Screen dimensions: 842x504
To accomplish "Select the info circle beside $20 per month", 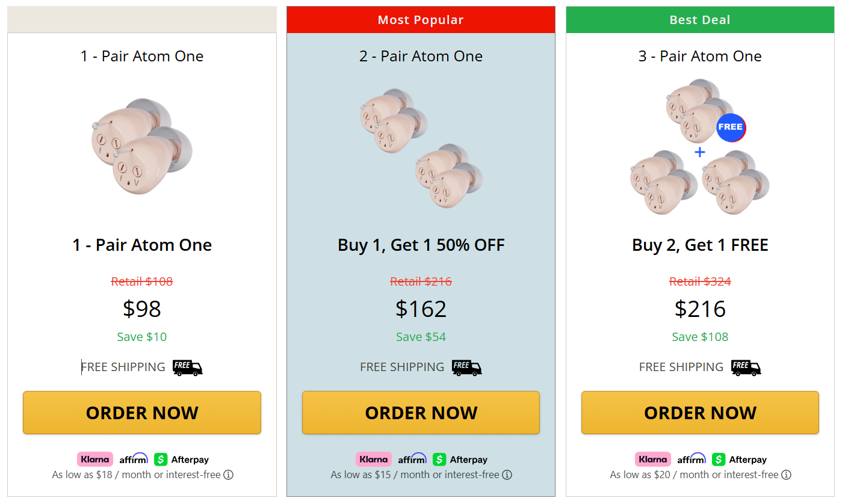I will click(786, 475).
